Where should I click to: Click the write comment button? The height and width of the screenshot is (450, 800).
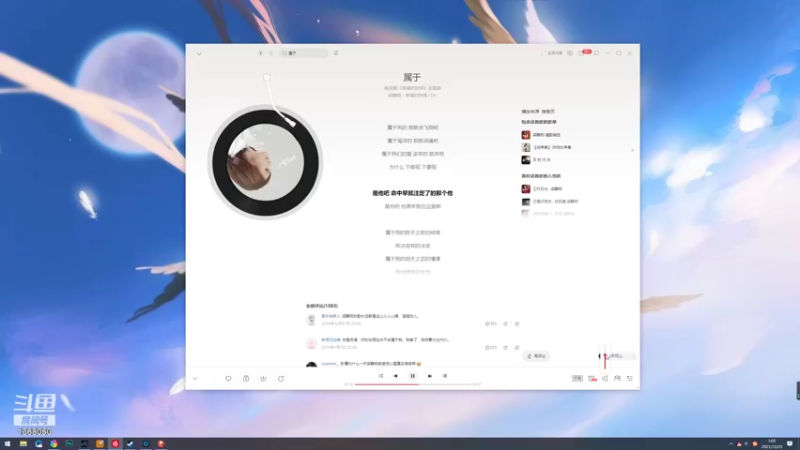click(536, 356)
